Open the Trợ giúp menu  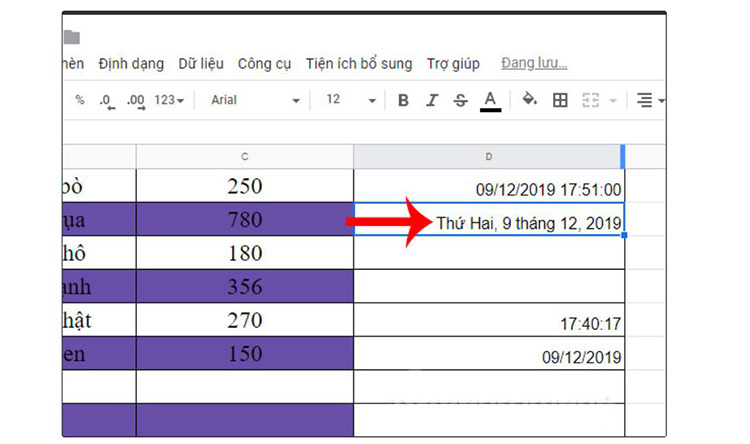[453, 64]
